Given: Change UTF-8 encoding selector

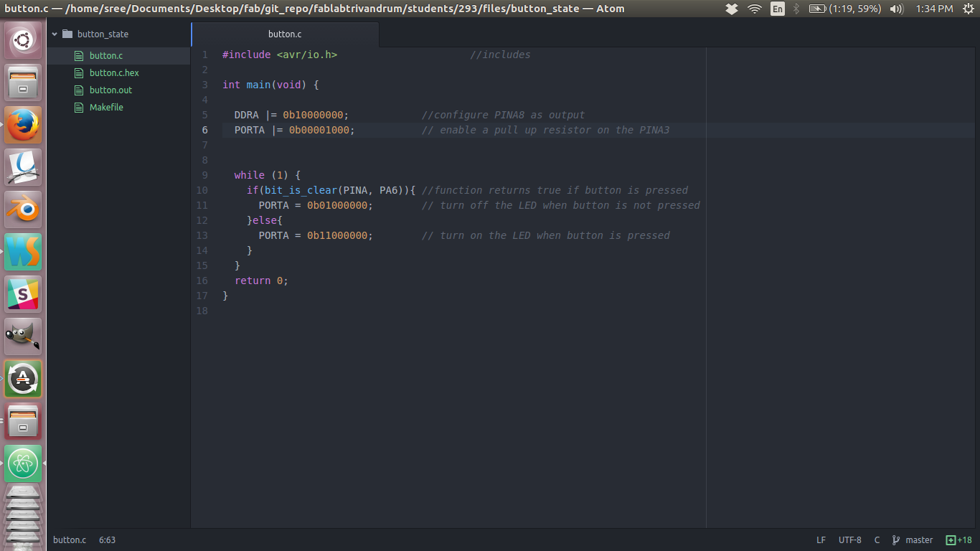Looking at the screenshot, I should (849, 540).
